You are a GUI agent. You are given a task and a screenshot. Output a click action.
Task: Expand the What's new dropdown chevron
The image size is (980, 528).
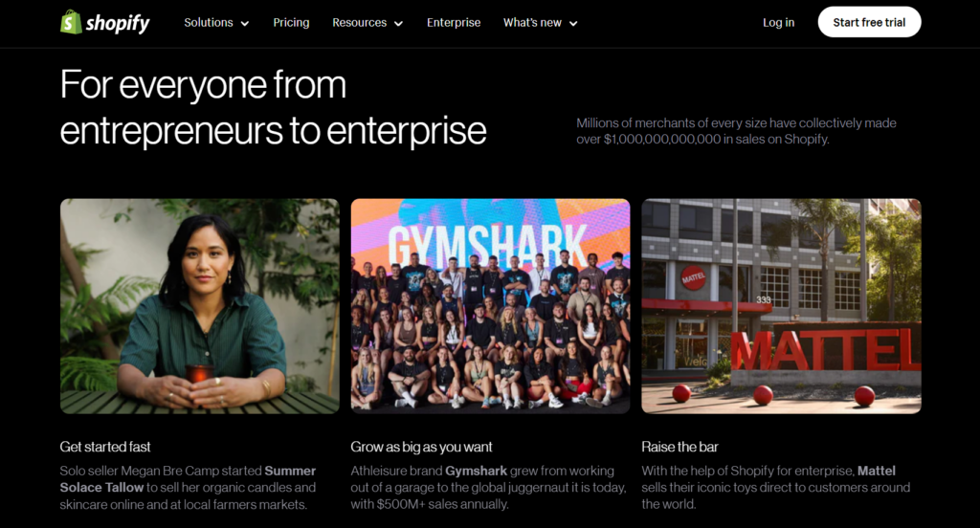tap(573, 23)
